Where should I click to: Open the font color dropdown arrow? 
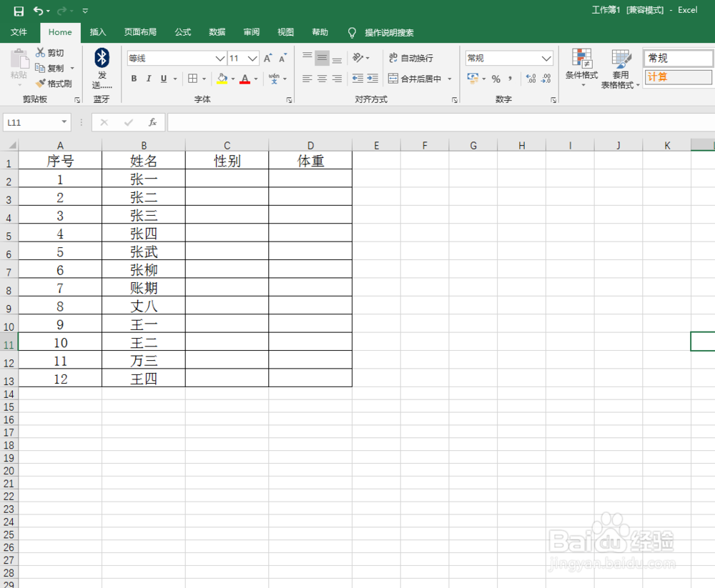[256, 79]
